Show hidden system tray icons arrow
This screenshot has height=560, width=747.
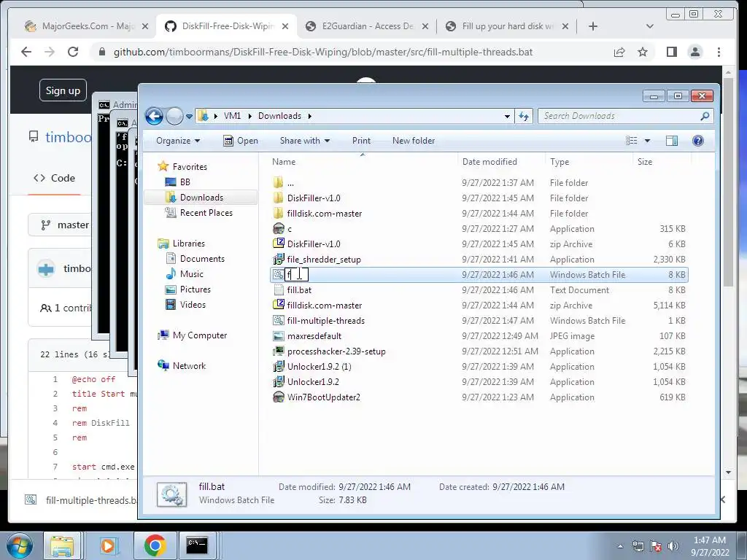click(x=620, y=546)
